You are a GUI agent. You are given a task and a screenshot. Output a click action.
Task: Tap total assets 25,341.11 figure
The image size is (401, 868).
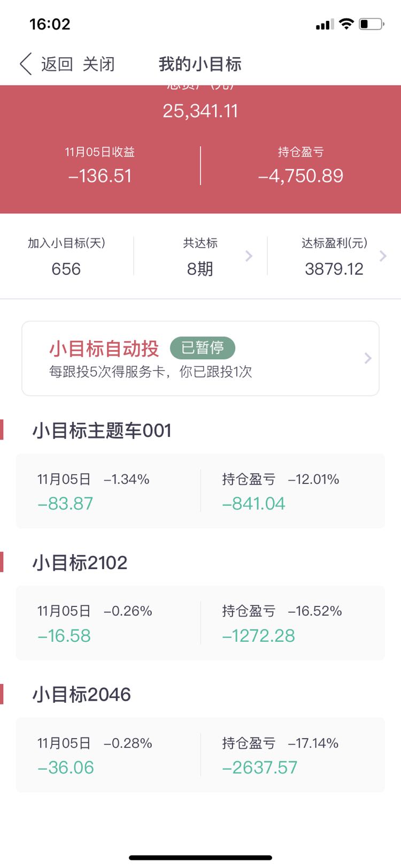(200, 111)
